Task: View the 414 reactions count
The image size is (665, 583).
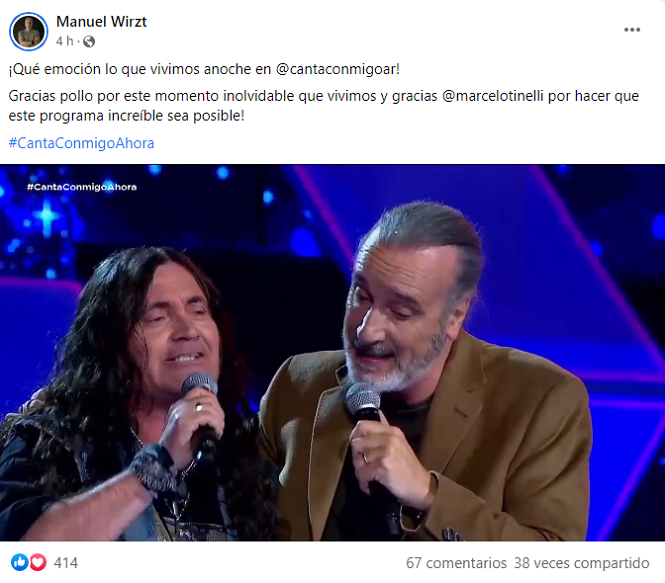Action: pos(66,563)
